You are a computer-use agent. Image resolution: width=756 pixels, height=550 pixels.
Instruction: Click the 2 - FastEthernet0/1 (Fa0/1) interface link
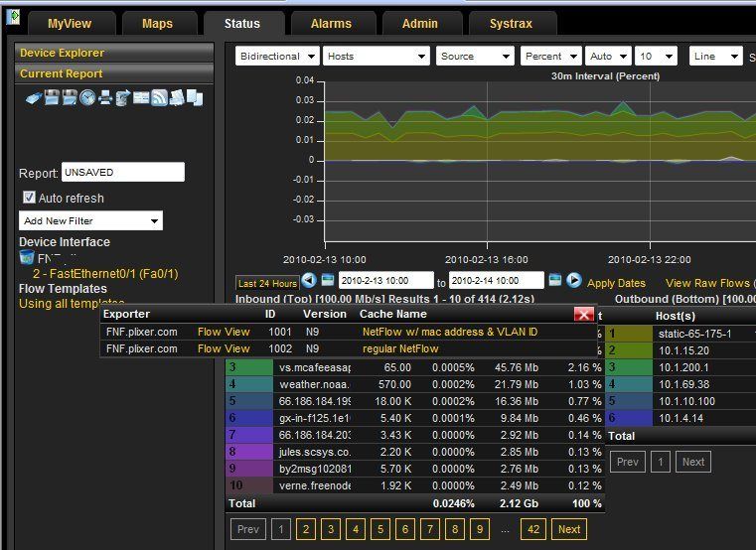point(105,274)
